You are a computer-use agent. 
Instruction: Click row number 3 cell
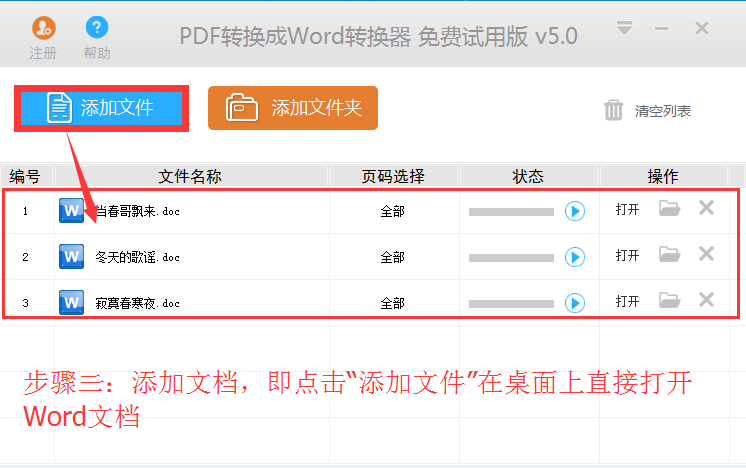click(x=26, y=303)
